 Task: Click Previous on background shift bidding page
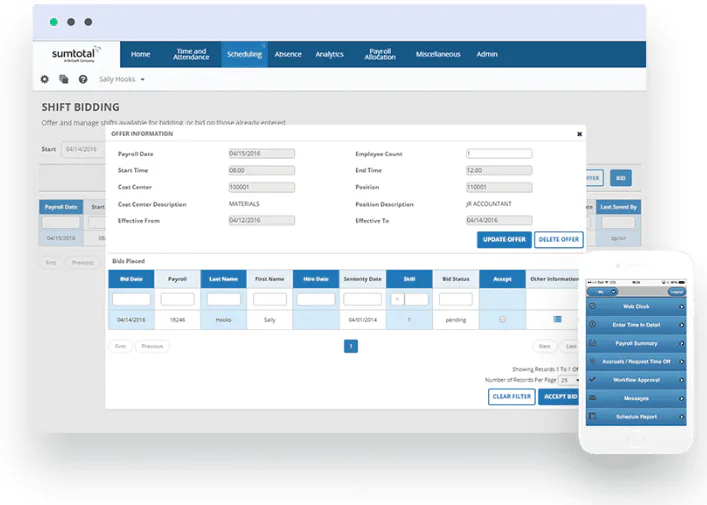(83, 262)
